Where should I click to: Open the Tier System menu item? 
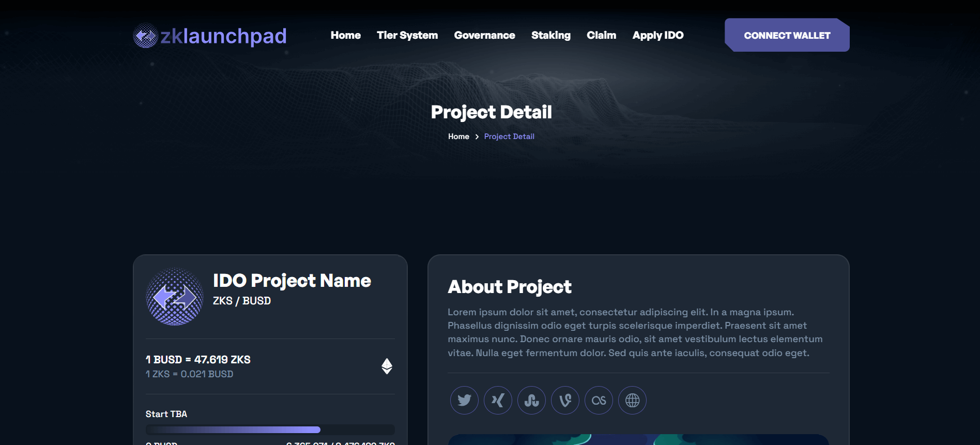[407, 35]
